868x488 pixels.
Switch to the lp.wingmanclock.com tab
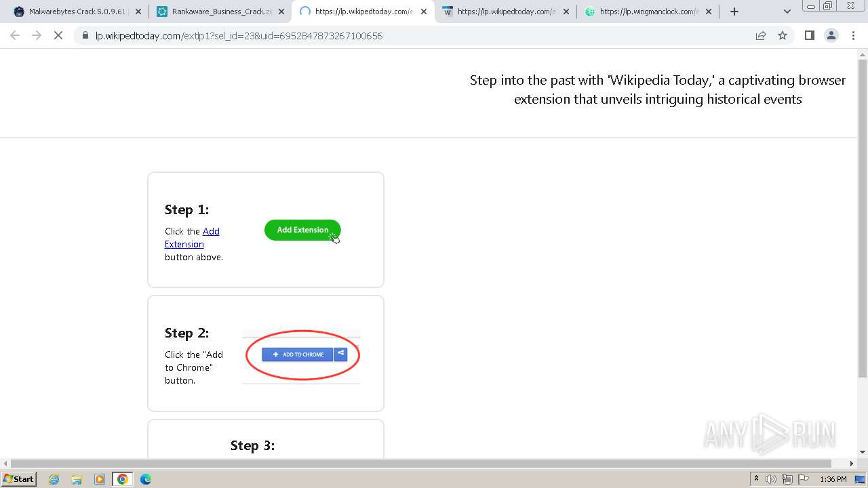(x=647, y=12)
